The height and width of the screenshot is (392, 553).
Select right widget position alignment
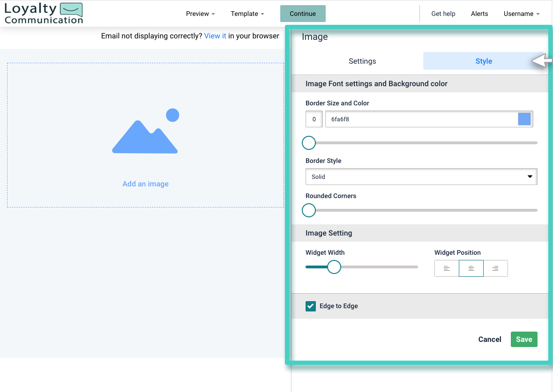coord(495,268)
